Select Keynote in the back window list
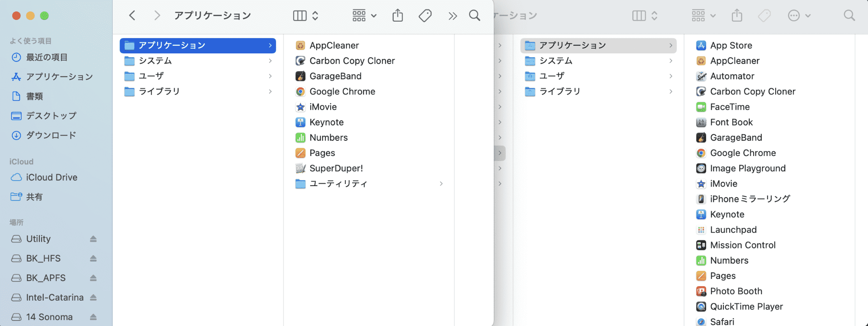Screen dimensions: 868x326 [x=720, y=215]
